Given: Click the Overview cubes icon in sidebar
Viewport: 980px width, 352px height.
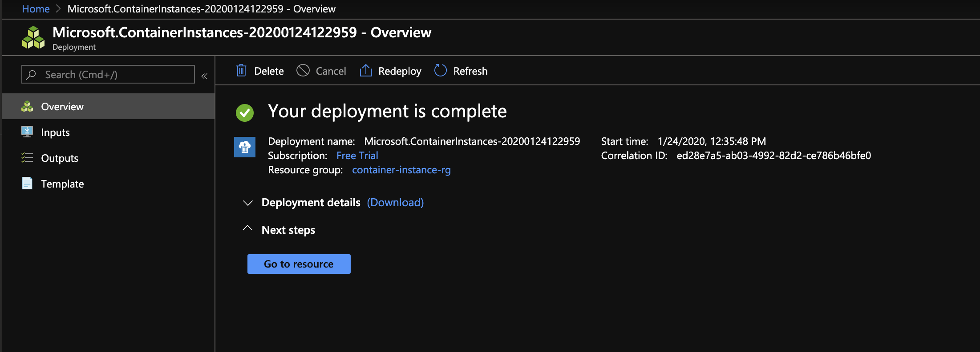Looking at the screenshot, I should coord(27,106).
